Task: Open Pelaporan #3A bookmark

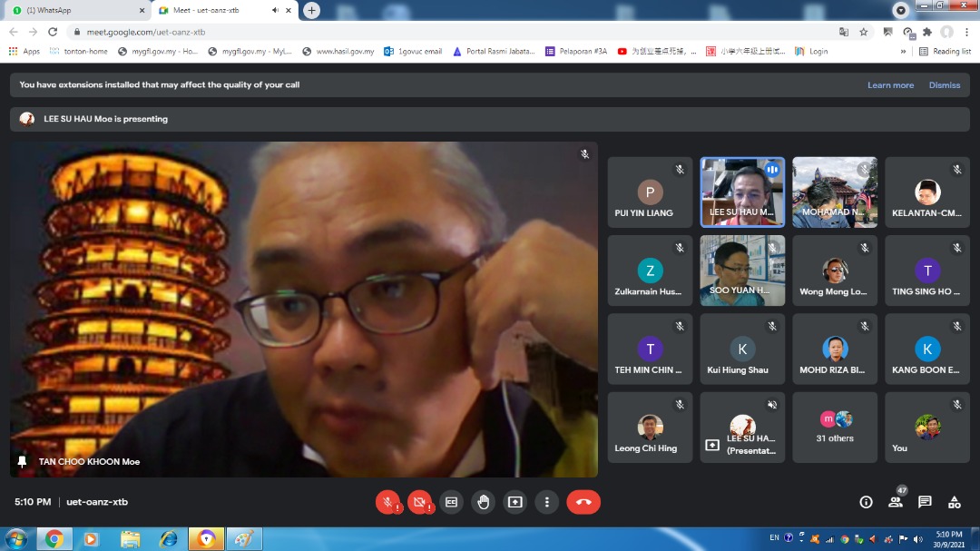Action: [576, 51]
